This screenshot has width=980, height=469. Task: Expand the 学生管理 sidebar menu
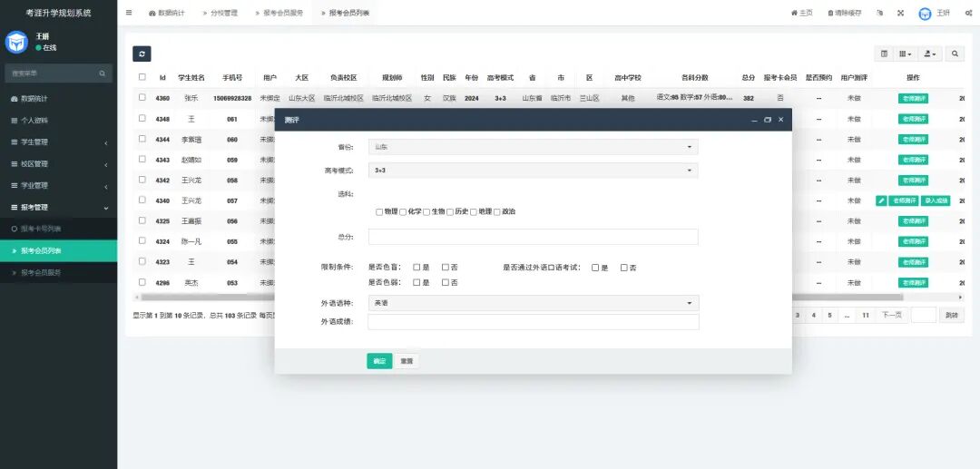pyautogui.click(x=59, y=142)
